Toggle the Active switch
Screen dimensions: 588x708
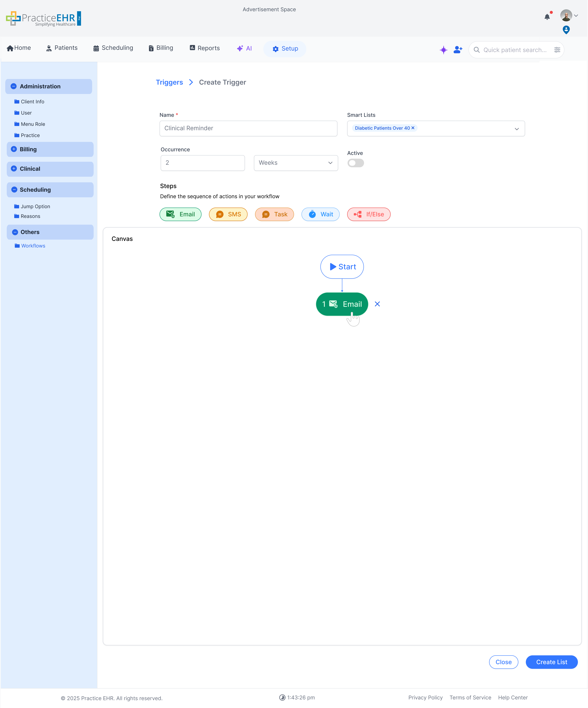(355, 163)
